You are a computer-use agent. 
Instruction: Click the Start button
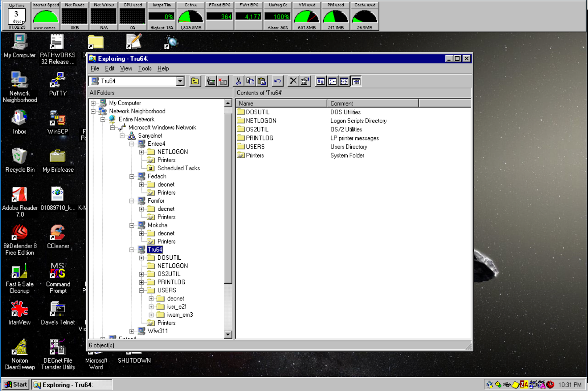(16, 384)
